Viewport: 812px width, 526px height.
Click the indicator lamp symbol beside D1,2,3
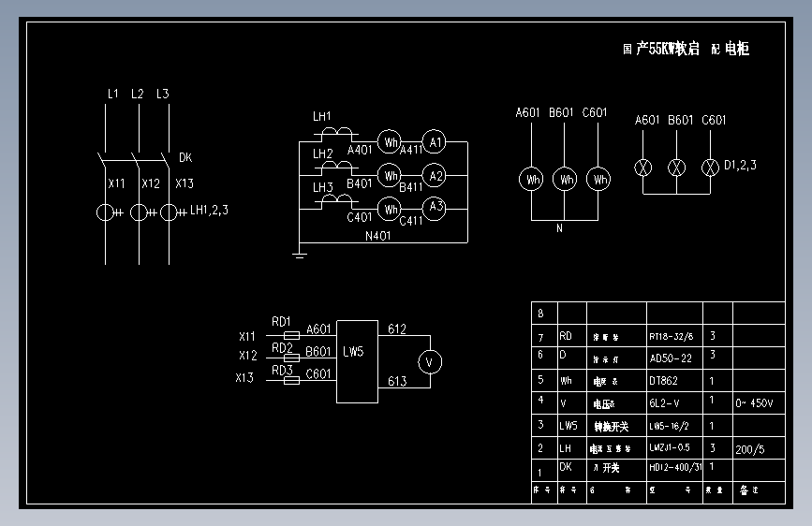click(x=710, y=168)
